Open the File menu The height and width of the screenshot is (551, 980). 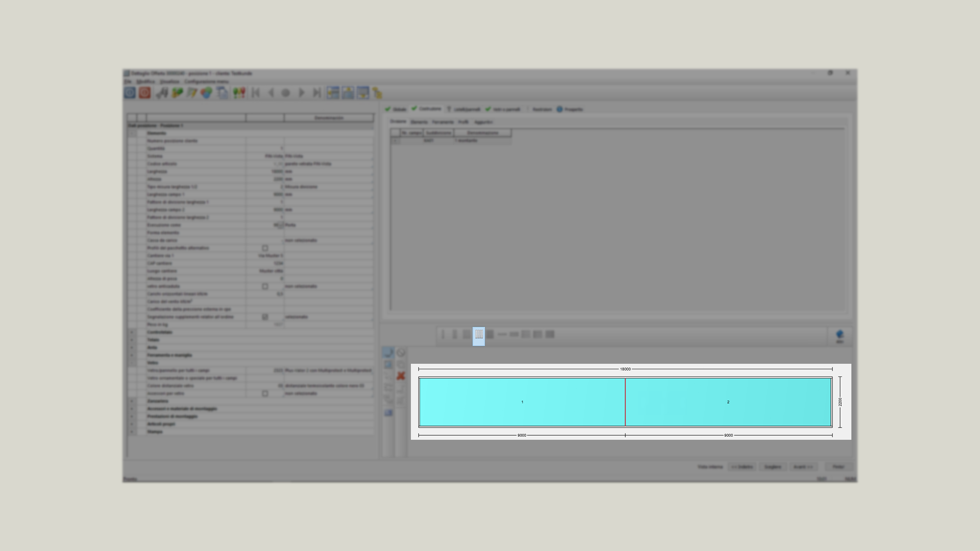tap(128, 82)
